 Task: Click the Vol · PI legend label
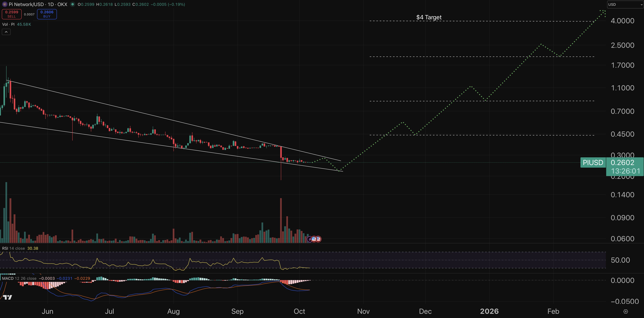tap(8, 24)
